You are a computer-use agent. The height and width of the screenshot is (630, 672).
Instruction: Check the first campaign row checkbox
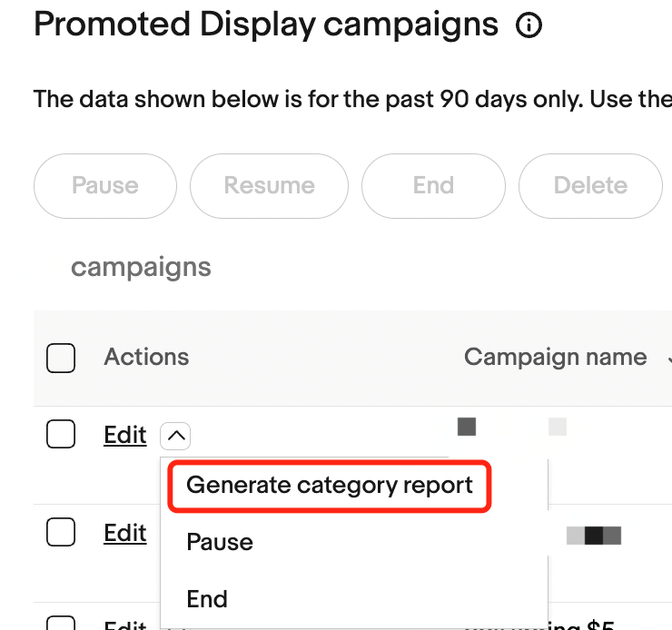pos(61,436)
